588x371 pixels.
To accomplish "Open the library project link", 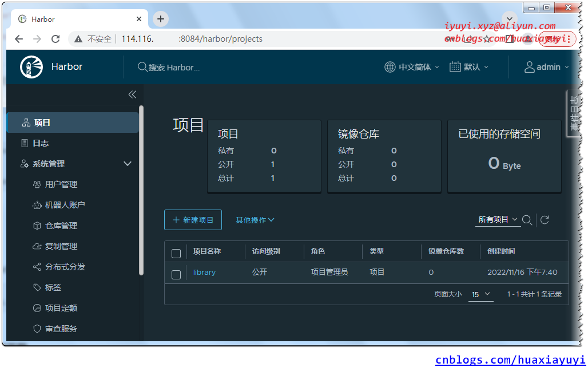I will (204, 273).
